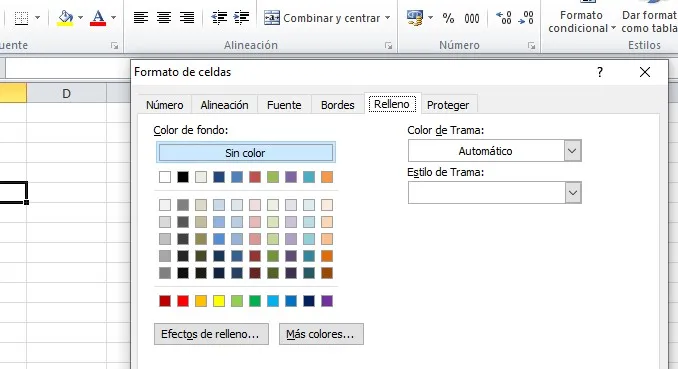Pick theme row aqua swatch
678x369 pixels.
[309, 177]
